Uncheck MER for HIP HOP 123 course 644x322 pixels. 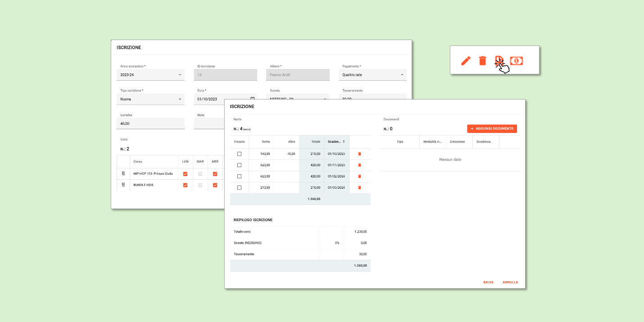[x=215, y=174]
